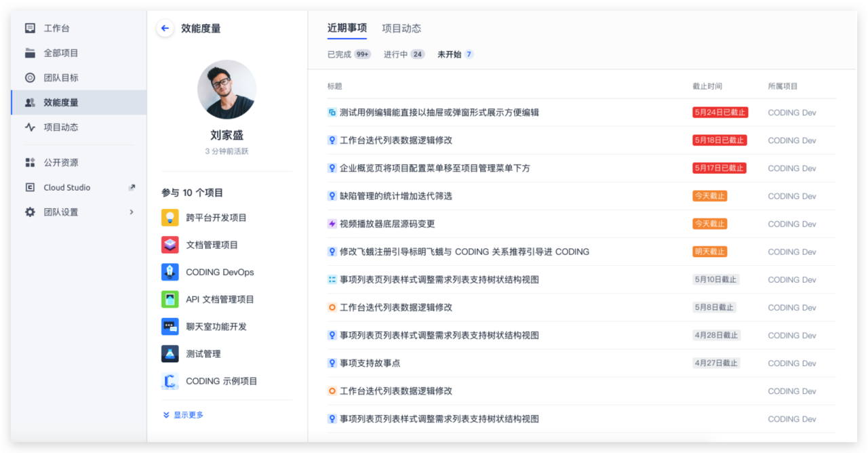Open item 缺陷管理的统计增加迭代筛选

tap(396, 196)
